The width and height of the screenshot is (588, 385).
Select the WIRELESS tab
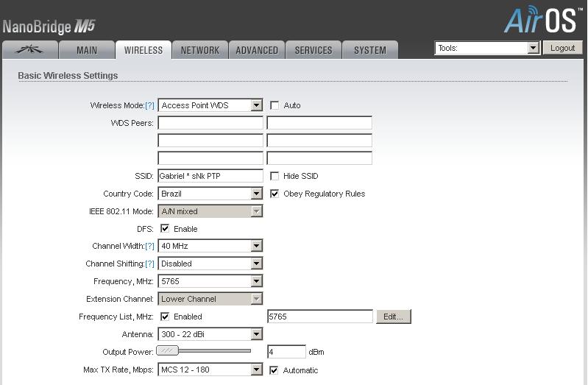(x=144, y=50)
